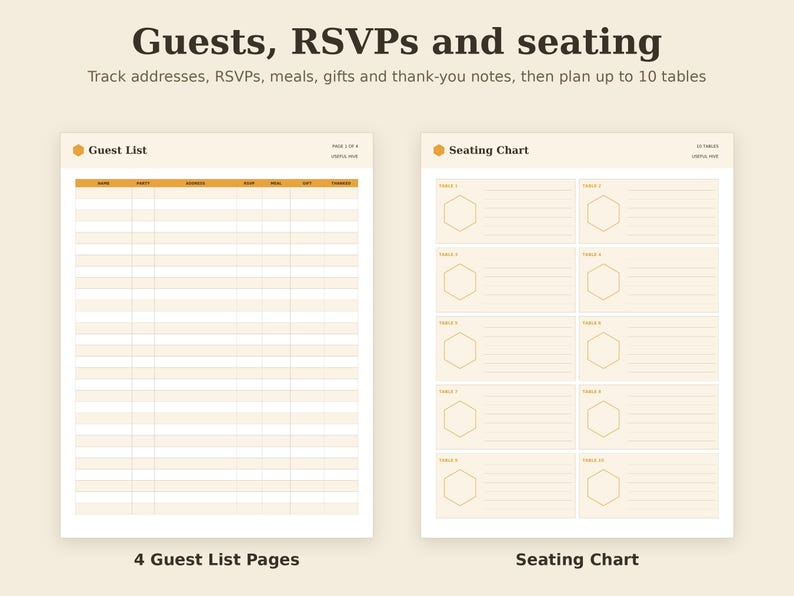Click the Guests, RSVPs and seating heading
Viewport: 794px width, 596px height.
click(396, 42)
